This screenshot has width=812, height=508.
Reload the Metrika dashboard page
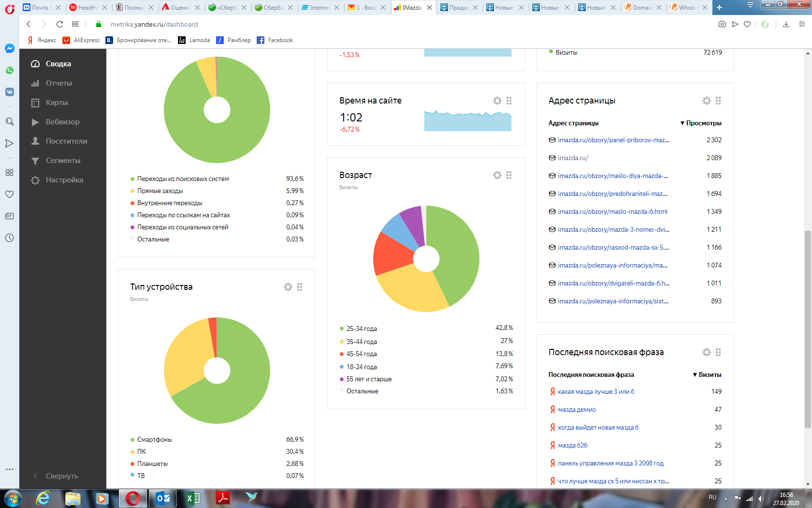[59, 24]
